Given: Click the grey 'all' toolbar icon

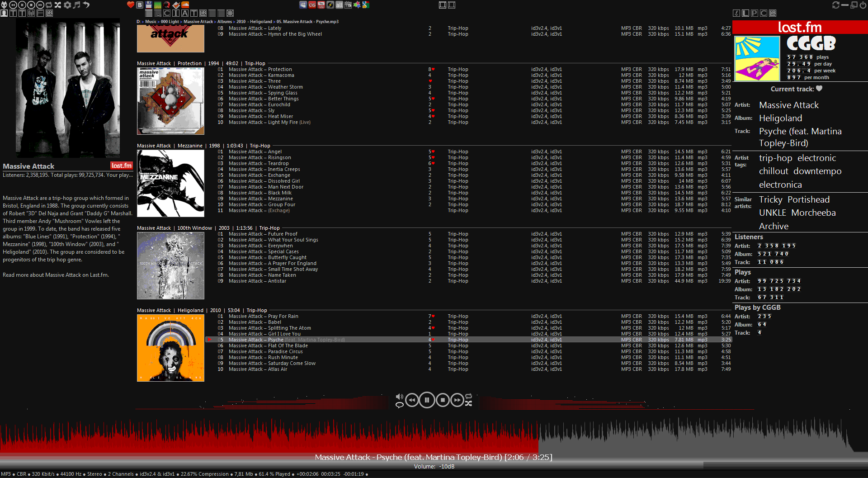Looking at the screenshot, I should pos(339,5).
